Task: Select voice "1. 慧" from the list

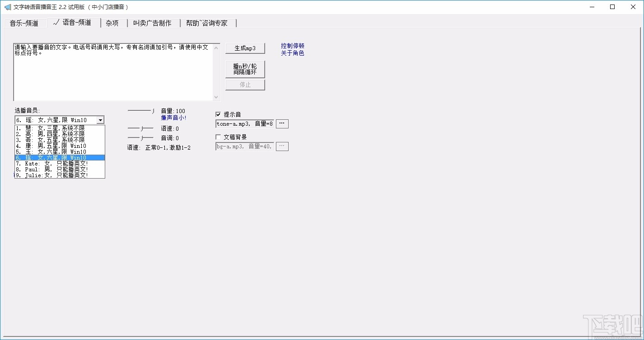Action: pos(45,128)
